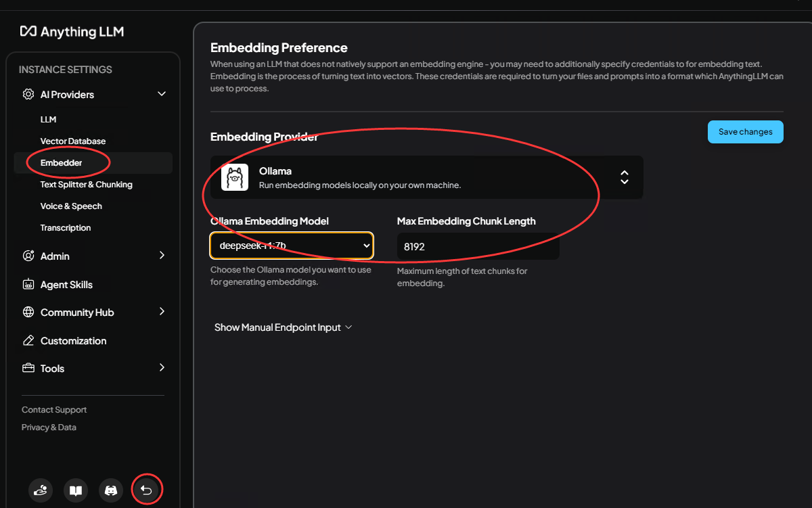The height and width of the screenshot is (508, 812).
Task: Open the documentation book icon
Action: [x=76, y=490]
